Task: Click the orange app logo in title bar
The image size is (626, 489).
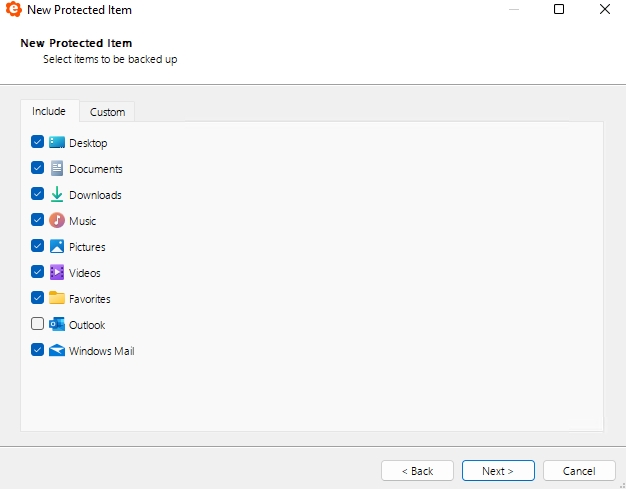Action: point(14,10)
